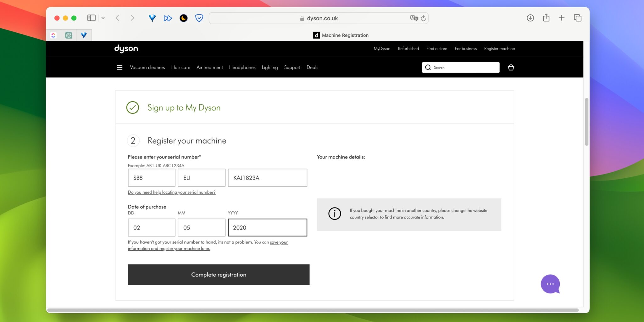Screen dimensions: 644x322
Task: Open the blue shield checkmark extension
Action: (199, 18)
